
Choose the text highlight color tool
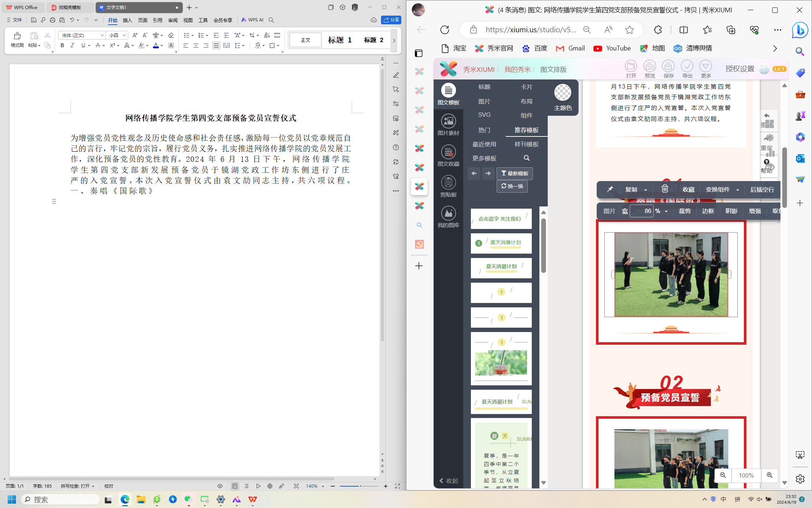click(141, 45)
